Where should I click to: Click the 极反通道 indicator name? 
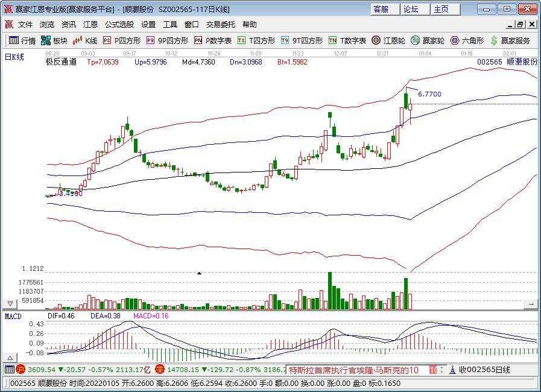click(61, 62)
